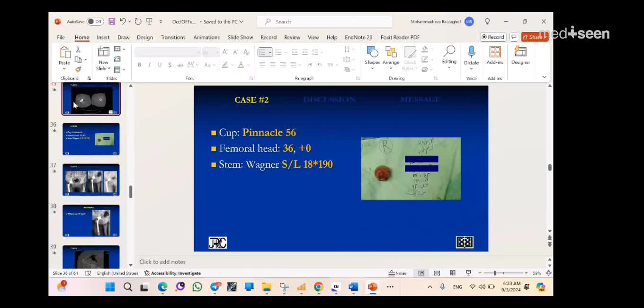This screenshot has width=644, height=308.
Task: Open Microsoft Word from the taskbar
Action: click(353, 287)
